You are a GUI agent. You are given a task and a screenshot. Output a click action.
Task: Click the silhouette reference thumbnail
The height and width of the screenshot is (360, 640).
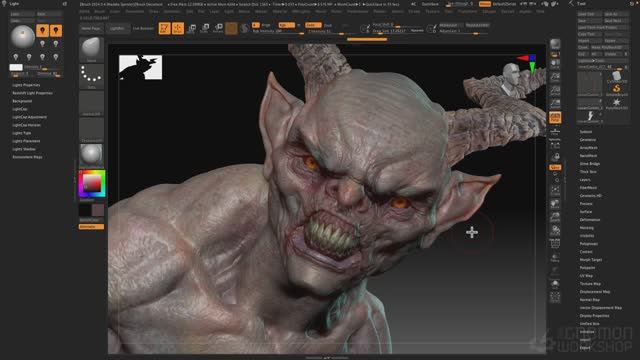pos(140,67)
